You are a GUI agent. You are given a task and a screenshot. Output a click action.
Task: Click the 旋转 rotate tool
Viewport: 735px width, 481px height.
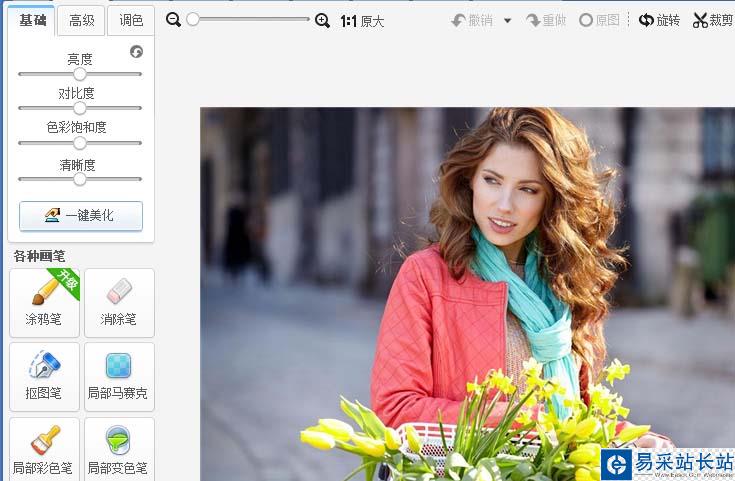[x=659, y=20]
